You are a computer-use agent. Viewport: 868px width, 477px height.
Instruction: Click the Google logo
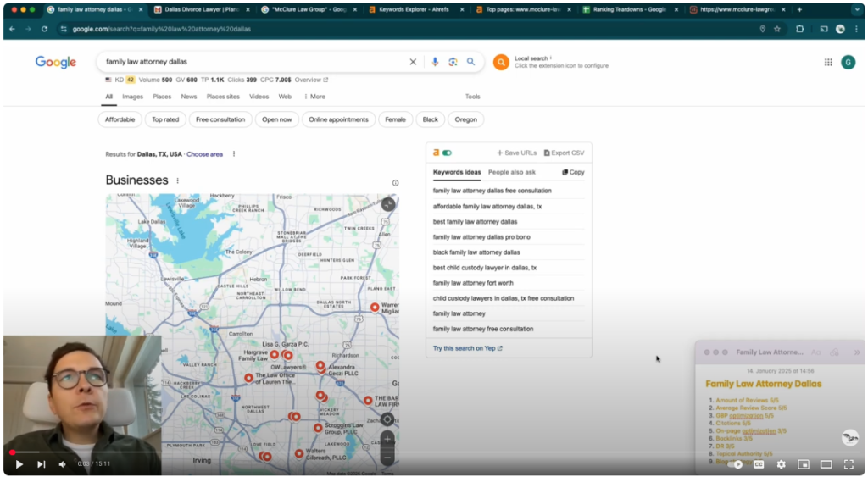pos(56,62)
